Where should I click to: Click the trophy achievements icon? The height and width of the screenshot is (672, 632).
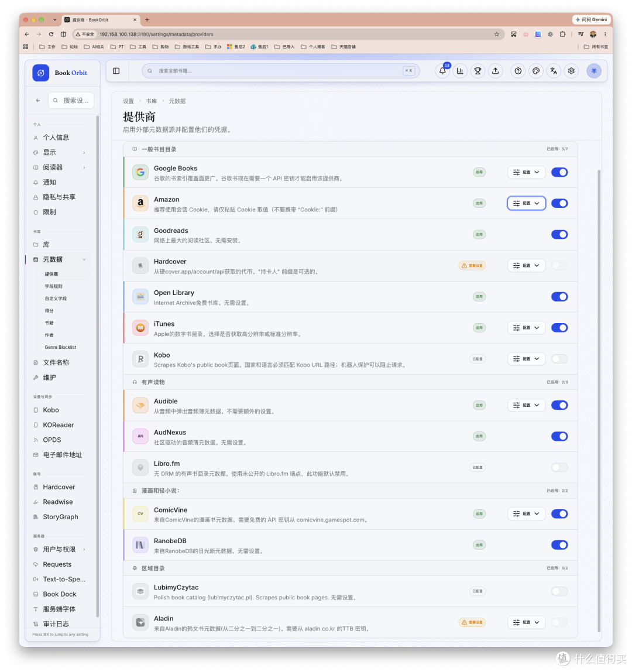click(x=478, y=71)
